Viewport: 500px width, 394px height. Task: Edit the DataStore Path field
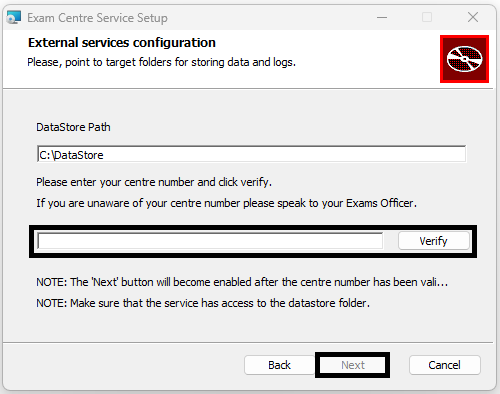[252, 154]
